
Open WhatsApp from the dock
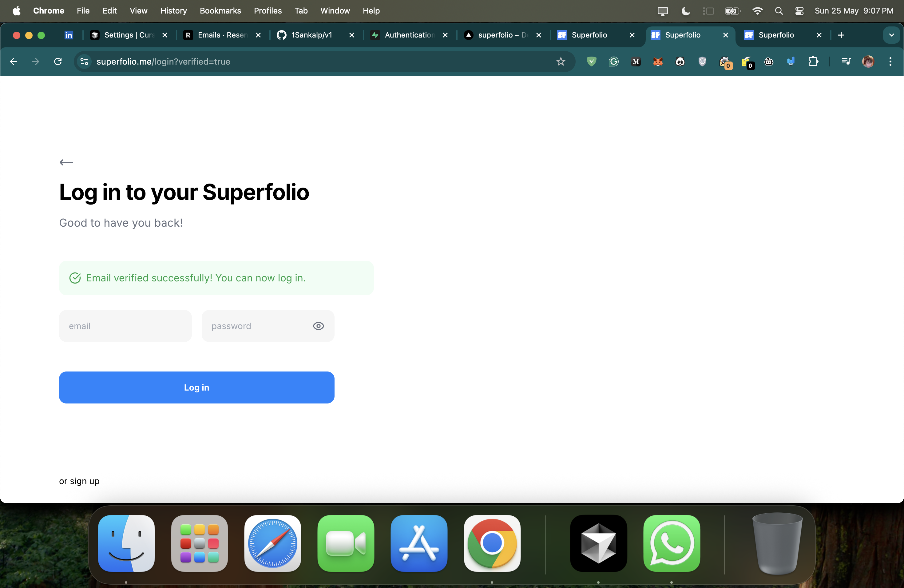point(672,543)
